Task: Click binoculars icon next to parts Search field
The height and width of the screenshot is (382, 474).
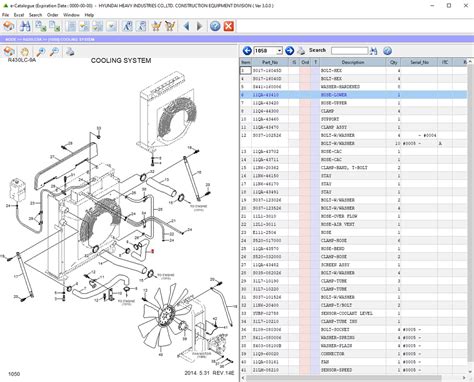Action: [373, 51]
